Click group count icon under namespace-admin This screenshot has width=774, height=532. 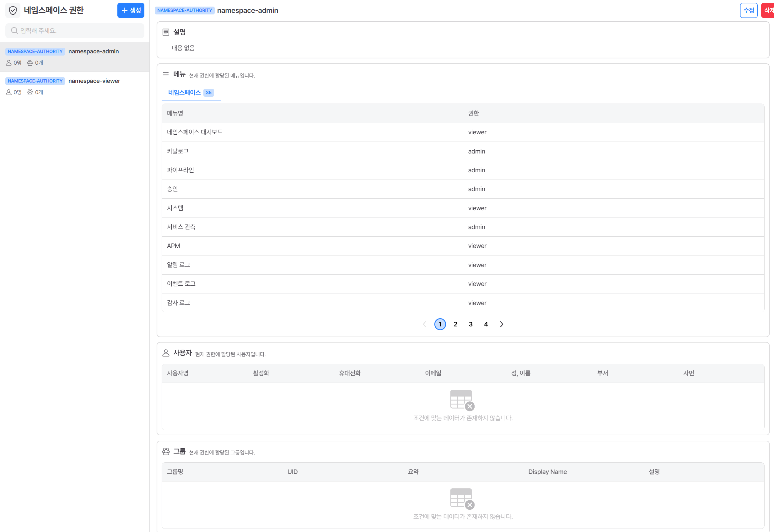pyautogui.click(x=30, y=63)
